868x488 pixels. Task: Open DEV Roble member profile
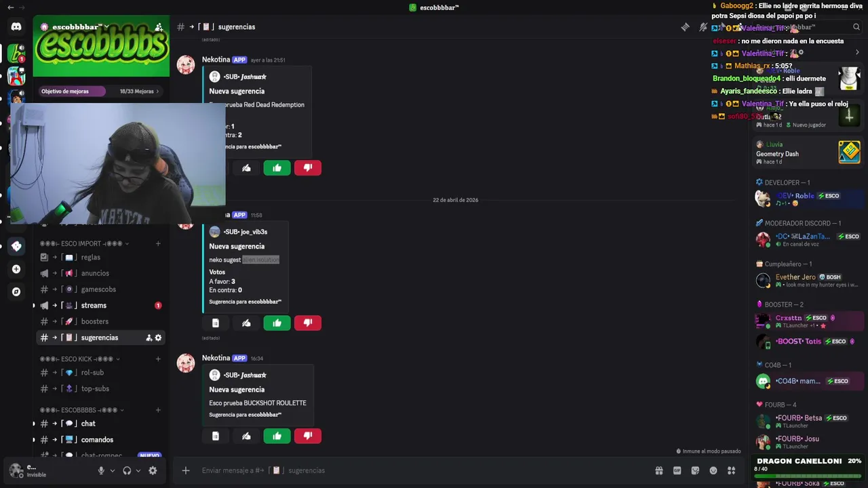[x=808, y=199]
